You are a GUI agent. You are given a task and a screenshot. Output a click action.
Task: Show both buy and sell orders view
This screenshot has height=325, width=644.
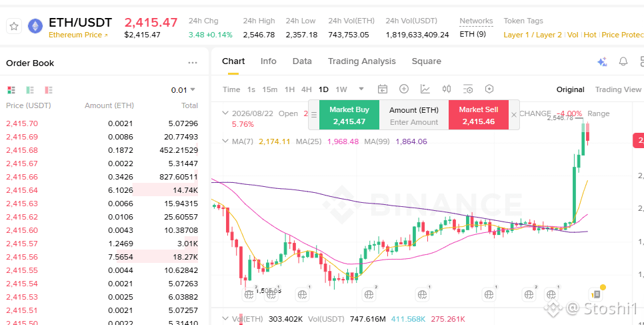pyautogui.click(x=11, y=89)
